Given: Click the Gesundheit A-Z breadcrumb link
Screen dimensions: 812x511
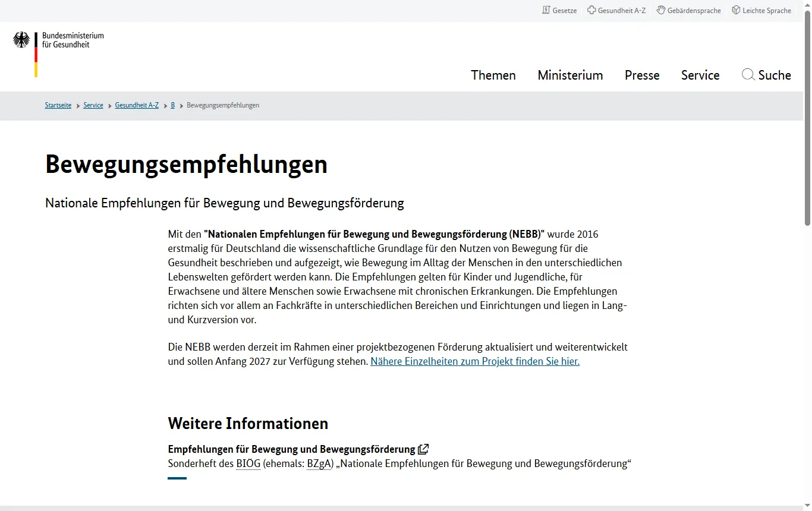Looking at the screenshot, I should click(x=137, y=105).
